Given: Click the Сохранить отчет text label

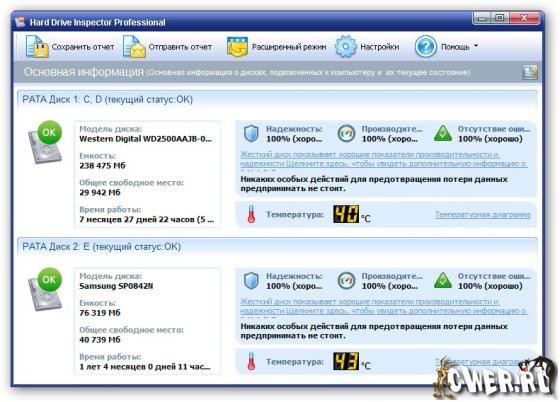Looking at the screenshot, I should click(83, 47).
